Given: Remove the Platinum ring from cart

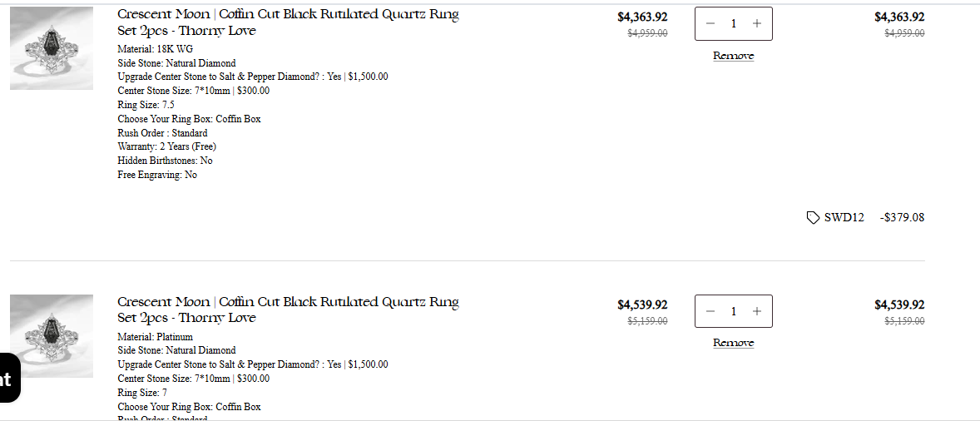Looking at the screenshot, I should pyautogui.click(x=733, y=343).
